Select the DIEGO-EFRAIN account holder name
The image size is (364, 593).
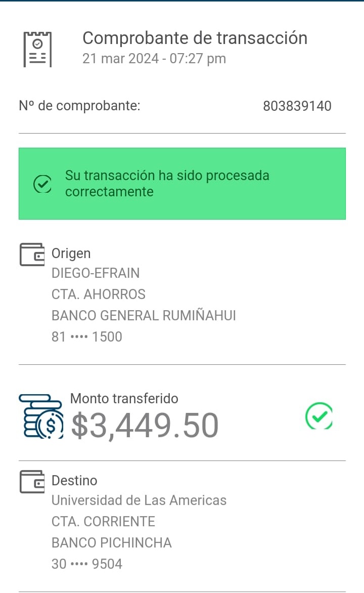96,273
